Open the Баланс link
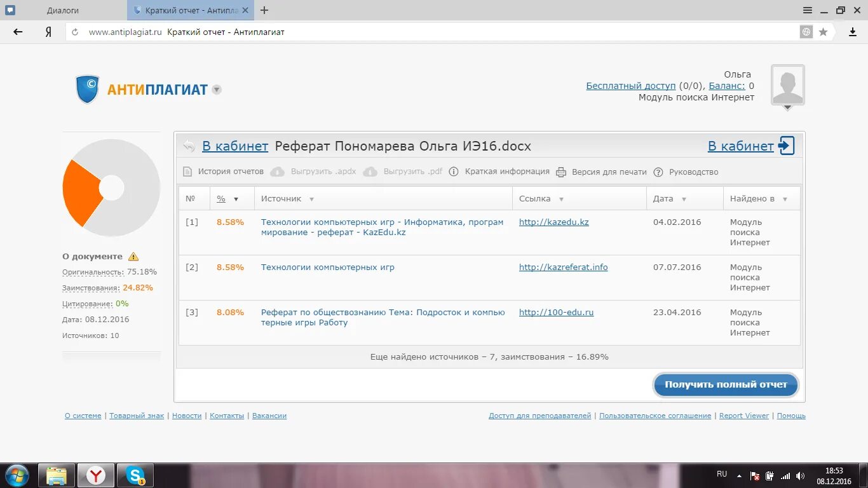 (x=727, y=86)
